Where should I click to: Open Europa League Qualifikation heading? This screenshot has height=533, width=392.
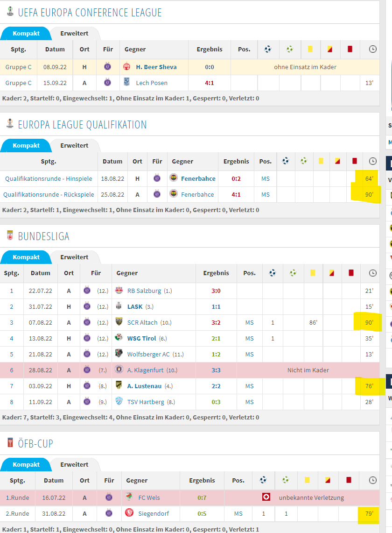tap(82, 125)
